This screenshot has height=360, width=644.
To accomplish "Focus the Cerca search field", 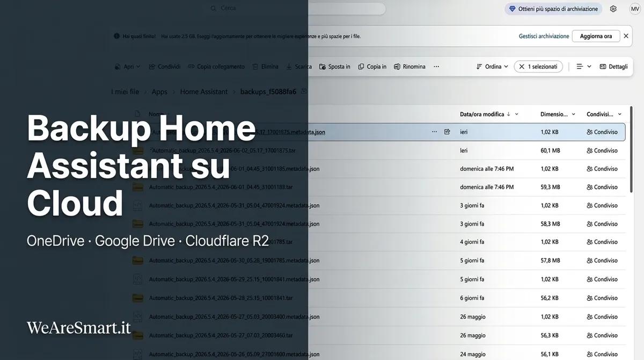I will (296, 9).
